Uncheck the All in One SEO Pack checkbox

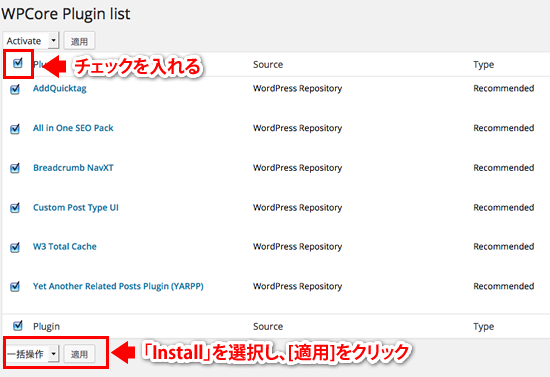(15, 129)
